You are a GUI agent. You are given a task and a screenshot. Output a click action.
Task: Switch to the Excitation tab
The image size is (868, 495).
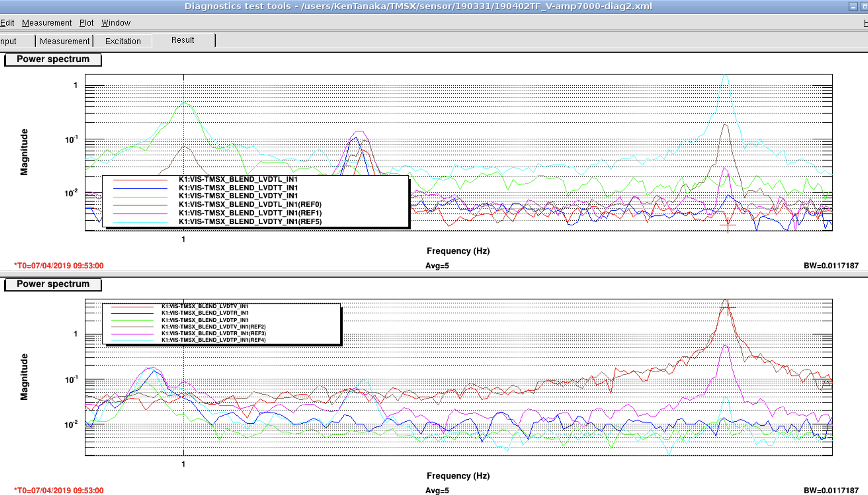coord(123,41)
